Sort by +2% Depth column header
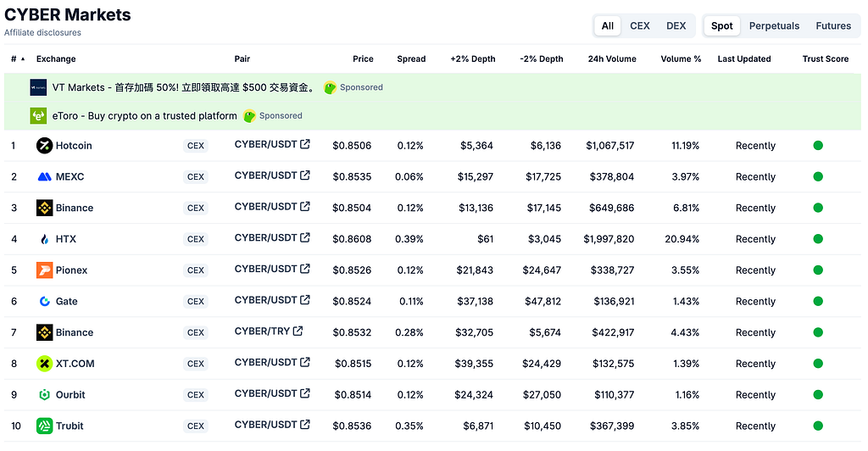This screenshot has width=868, height=451. 473,58
